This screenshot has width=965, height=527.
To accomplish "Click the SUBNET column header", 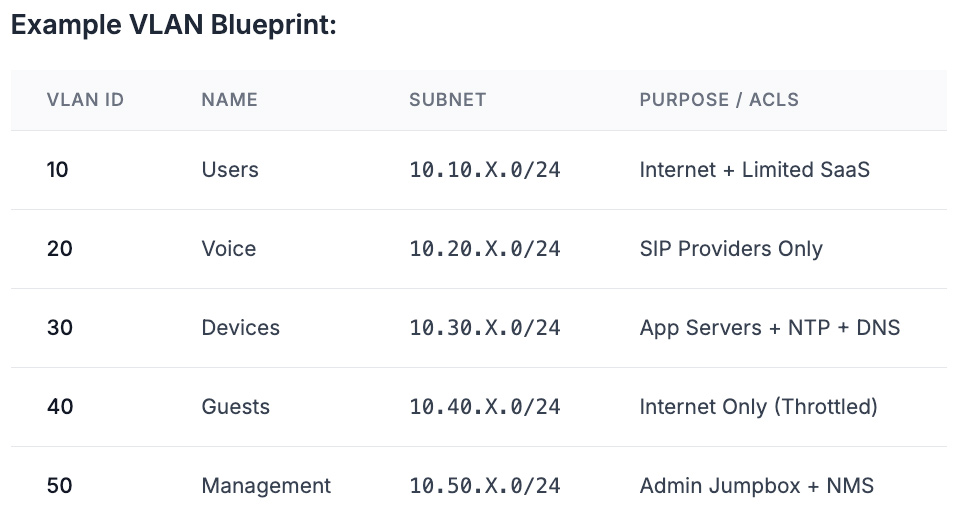I will point(447,100).
